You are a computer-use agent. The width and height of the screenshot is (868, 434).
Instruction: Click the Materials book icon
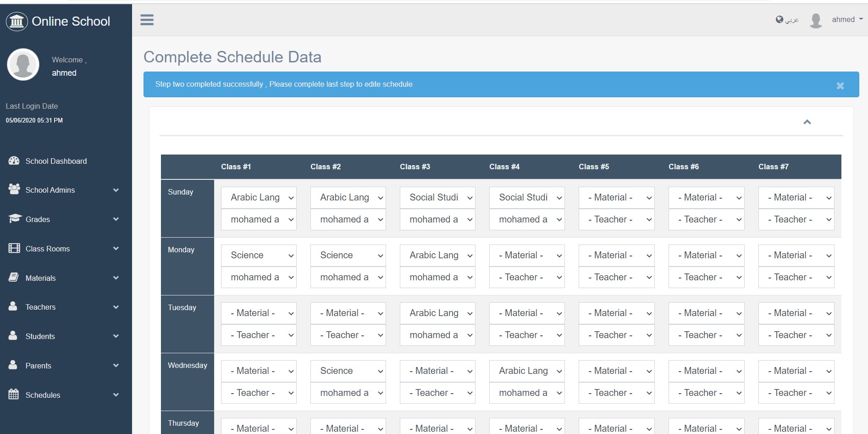click(14, 277)
